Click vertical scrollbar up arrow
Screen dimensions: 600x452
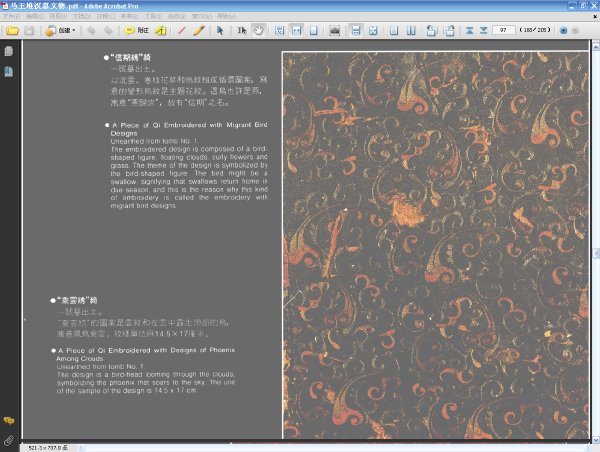click(596, 46)
